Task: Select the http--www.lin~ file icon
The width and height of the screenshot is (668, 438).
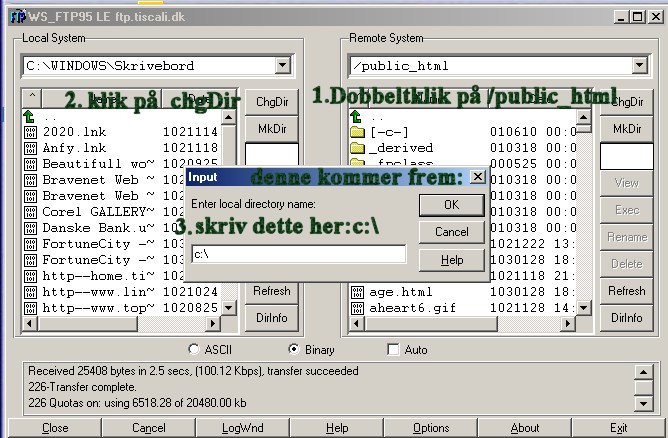Action: coord(30,292)
